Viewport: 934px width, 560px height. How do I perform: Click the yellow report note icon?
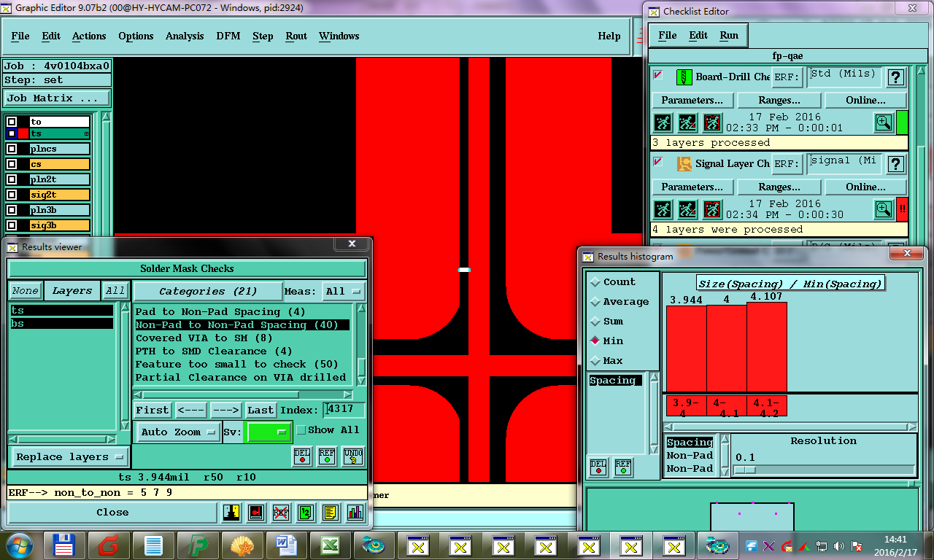click(x=330, y=513)
